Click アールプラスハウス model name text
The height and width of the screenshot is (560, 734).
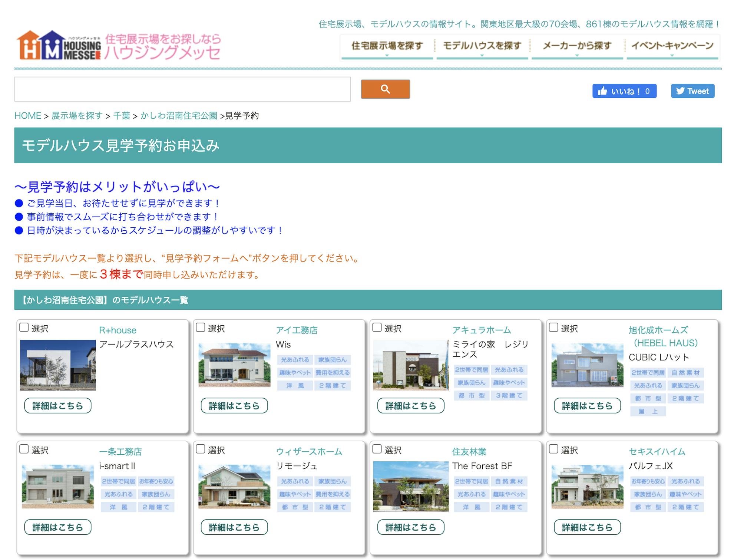pyautogui.click(x=136, y=345)
